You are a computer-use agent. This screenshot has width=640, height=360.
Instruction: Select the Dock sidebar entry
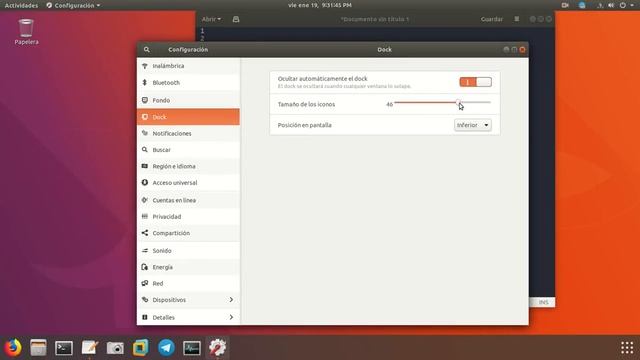tap(188, 117)
